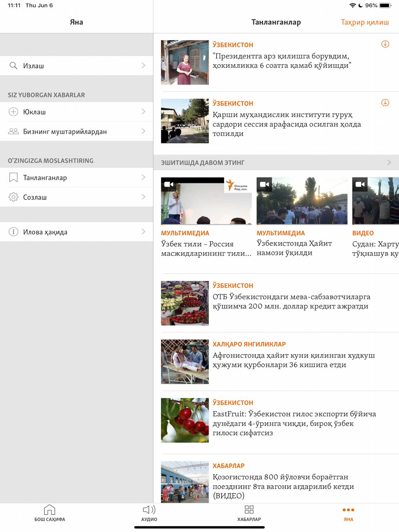The image size is (399, 532).
Task: Tap video camera badge on Судан video
Action: (360, 184)
